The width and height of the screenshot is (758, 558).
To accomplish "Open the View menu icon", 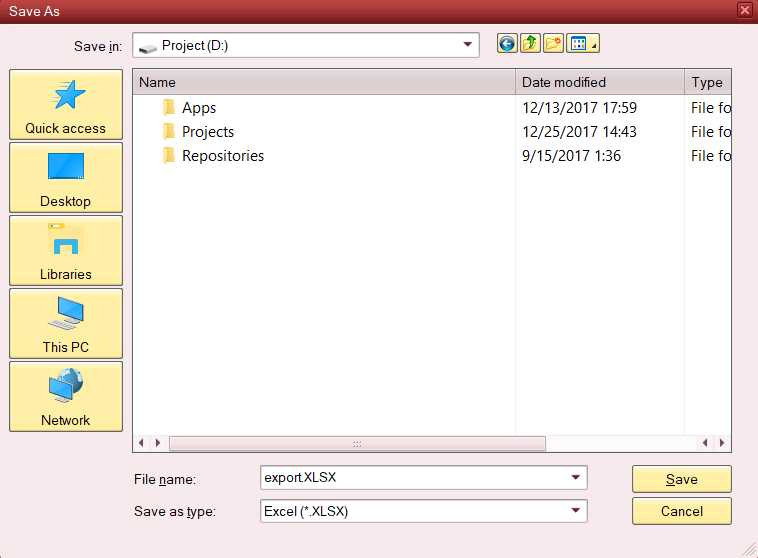I will pos(583,44).
